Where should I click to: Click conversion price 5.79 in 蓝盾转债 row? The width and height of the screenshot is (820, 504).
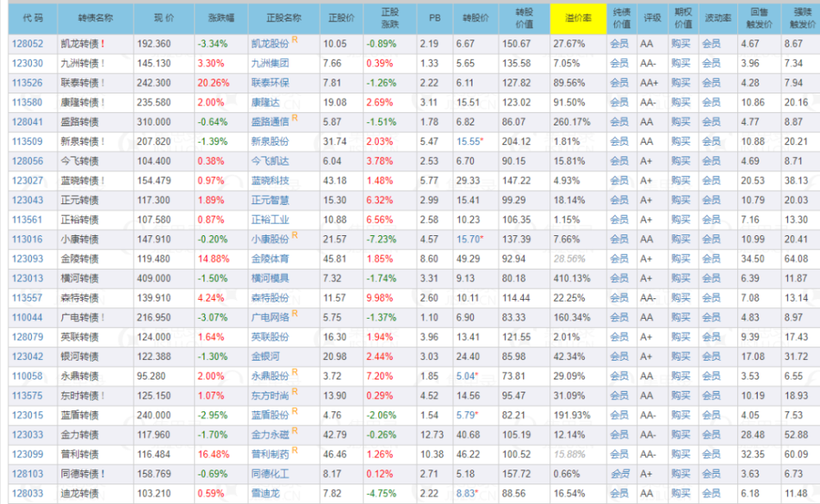click(466, 415)
